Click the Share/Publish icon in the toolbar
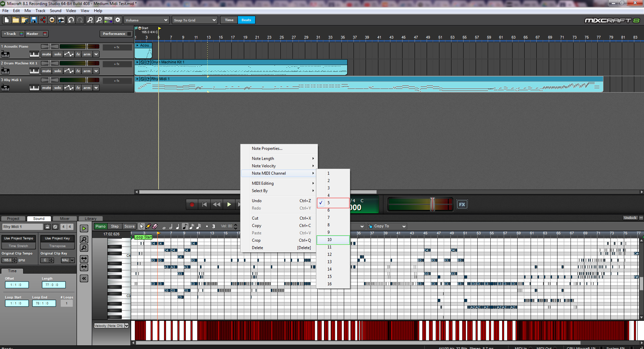Image resolution: width=644 pixels, height=349 pixels. pos(43,20)
